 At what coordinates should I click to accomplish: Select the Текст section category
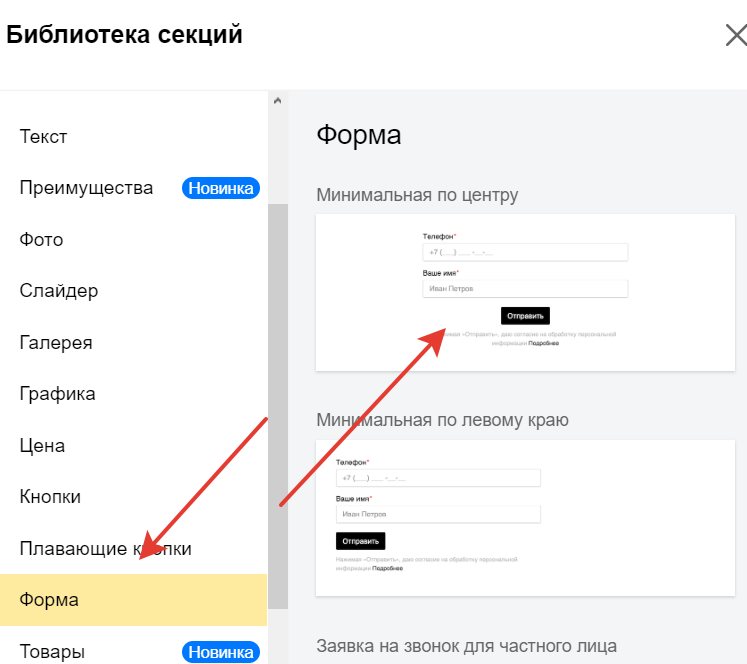(43, 137)
